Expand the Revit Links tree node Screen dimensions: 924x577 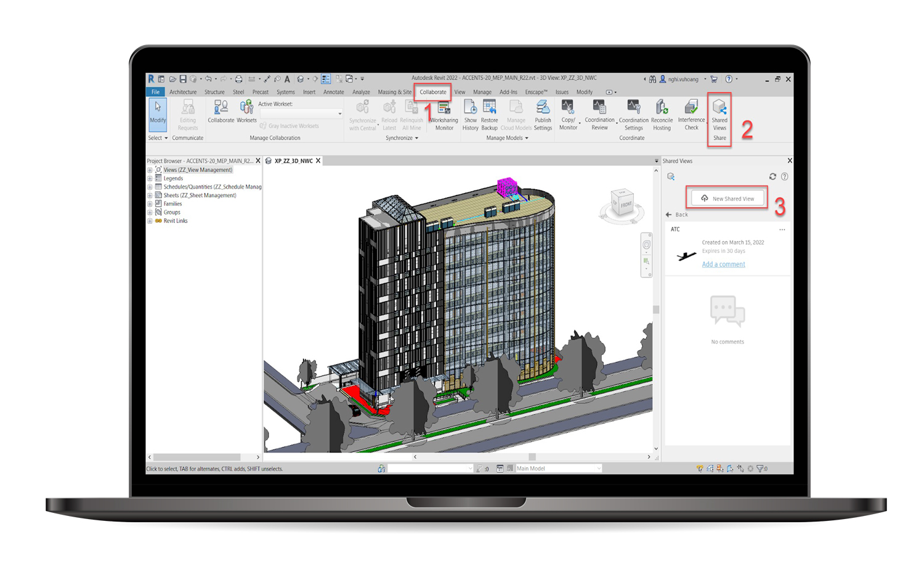tap(150, 221)
